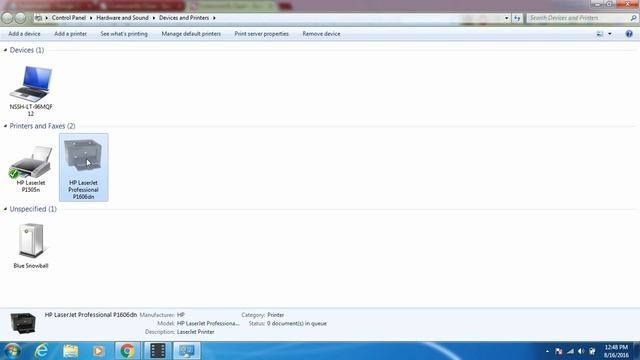Open address bar history dropdown
Viewport: 640px width, 360px height.
click(507, 18)
